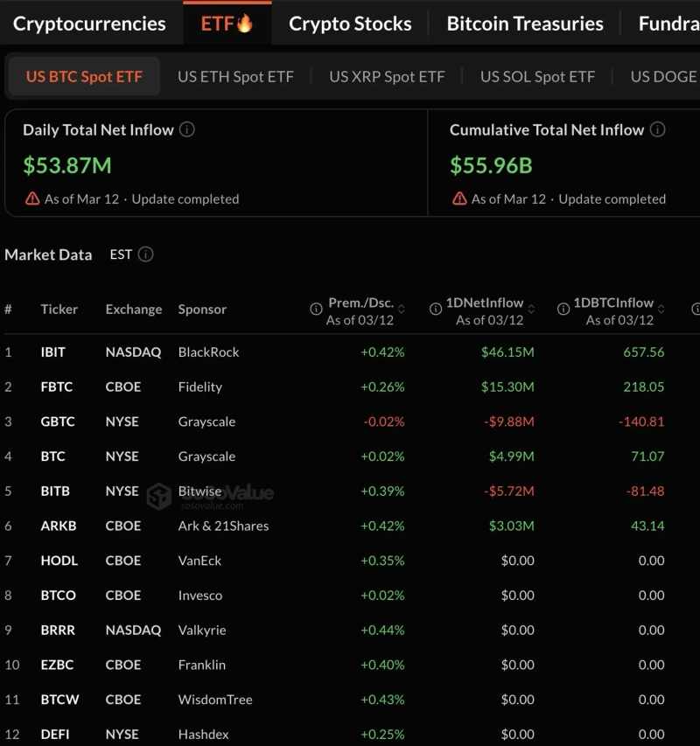Sort table using 1DBTCInflow sort arrows
This screenshot has height=746, width=700.
pyautogui.click(x=661, y=310)
